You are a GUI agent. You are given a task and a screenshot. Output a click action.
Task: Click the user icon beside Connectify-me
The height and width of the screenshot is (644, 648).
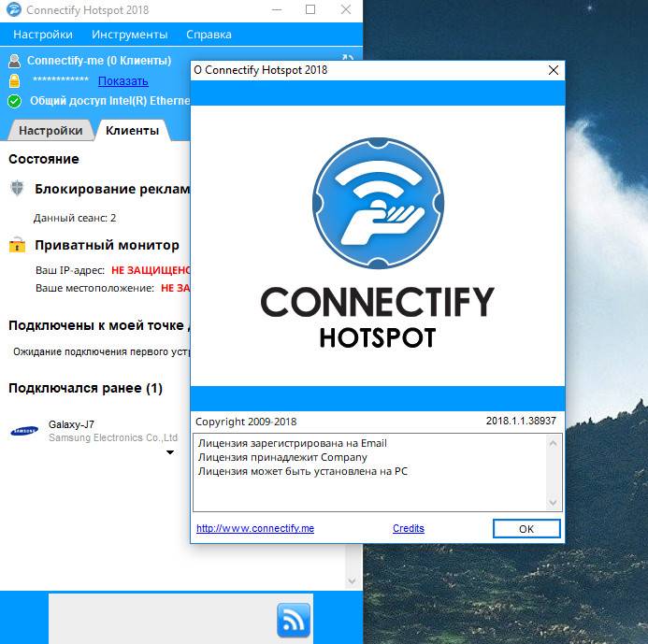coord(14,61)
